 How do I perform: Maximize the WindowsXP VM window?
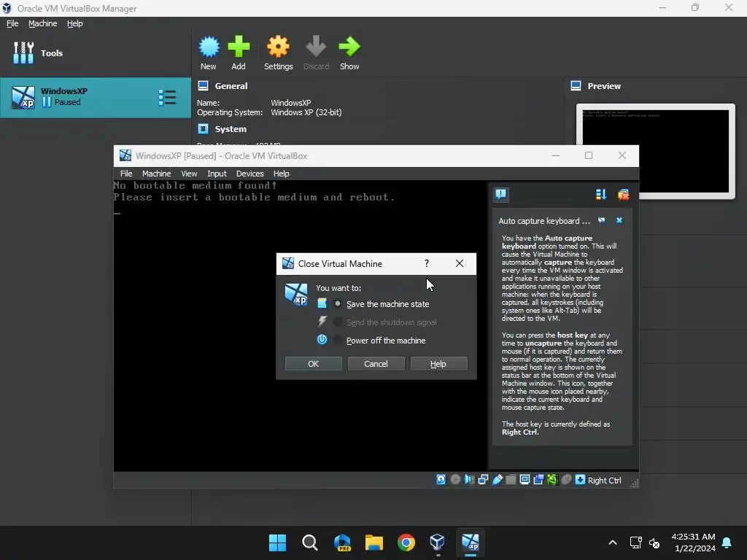point(589,156)
